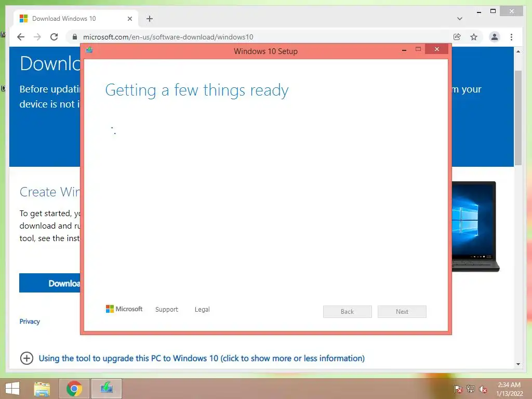
Task: Click the Chrome taskbar icon
Action: [x=74, y=389]
